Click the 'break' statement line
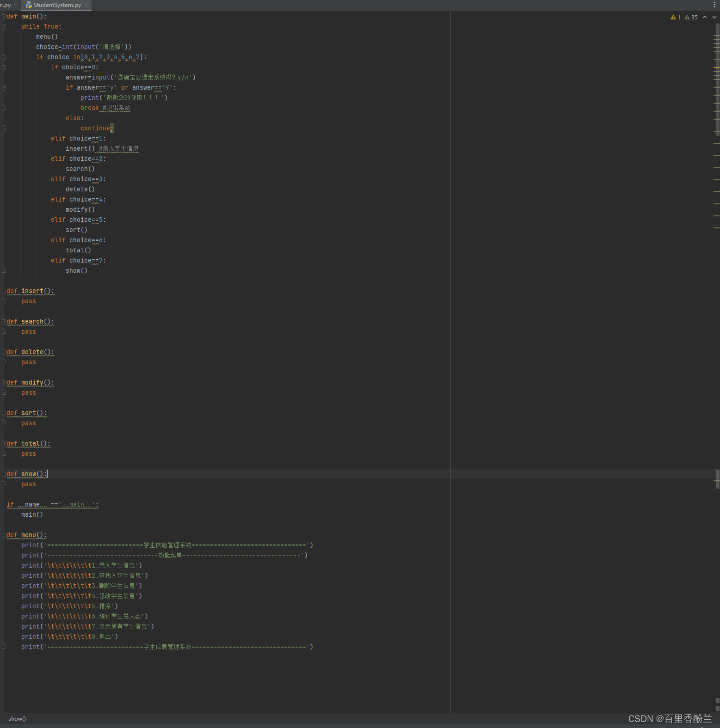Image resolution: width=720 pixels, height=728 pixels. pyautogui.click(x=105, y=108)
